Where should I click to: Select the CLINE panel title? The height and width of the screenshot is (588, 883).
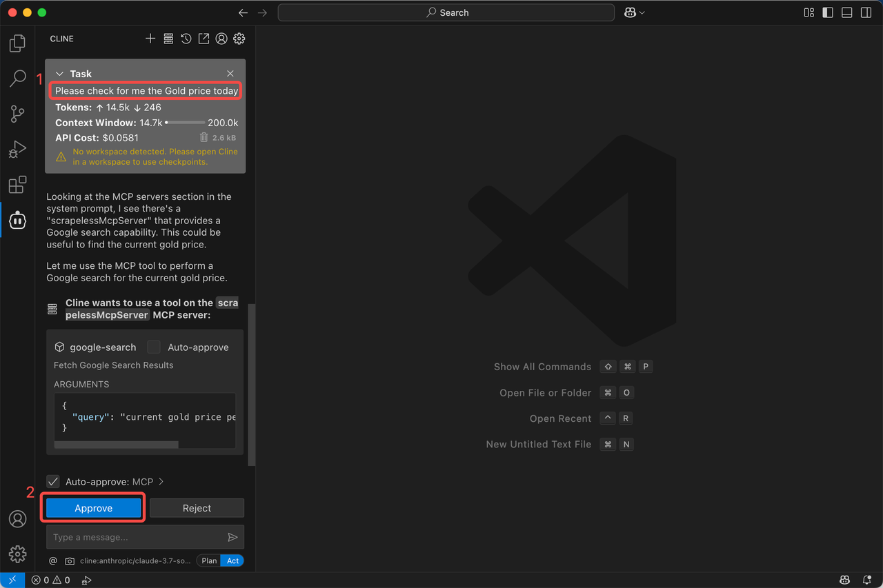[62, 39]
